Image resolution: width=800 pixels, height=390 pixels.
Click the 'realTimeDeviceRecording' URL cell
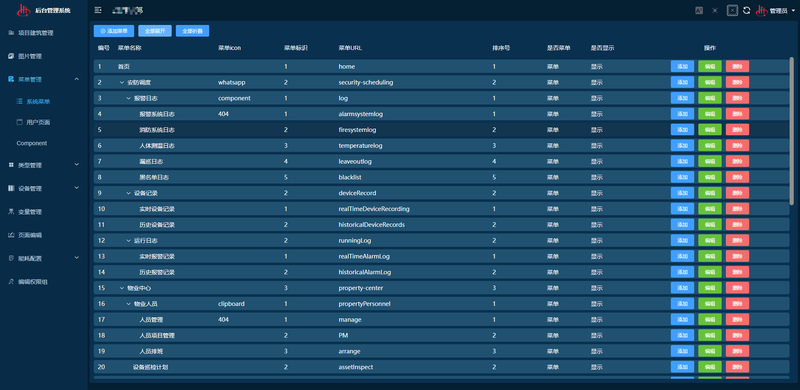(374, 209)
